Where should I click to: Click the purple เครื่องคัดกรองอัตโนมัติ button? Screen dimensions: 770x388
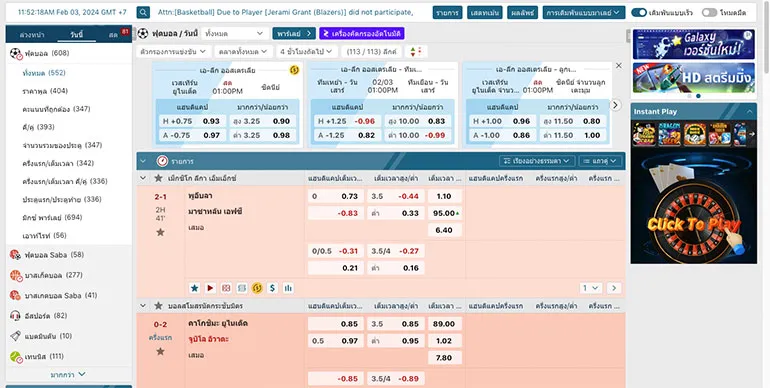[362, 33]
